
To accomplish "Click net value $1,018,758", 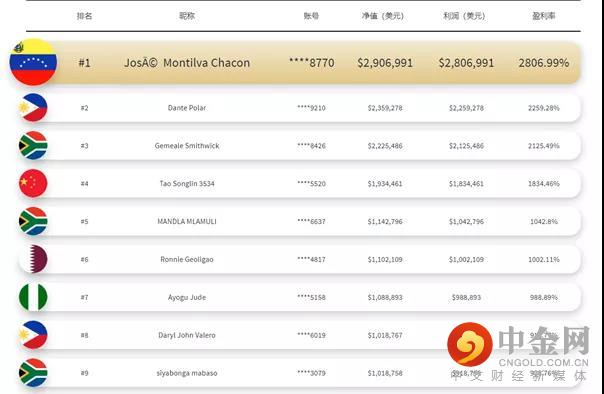I will point(385,374).
